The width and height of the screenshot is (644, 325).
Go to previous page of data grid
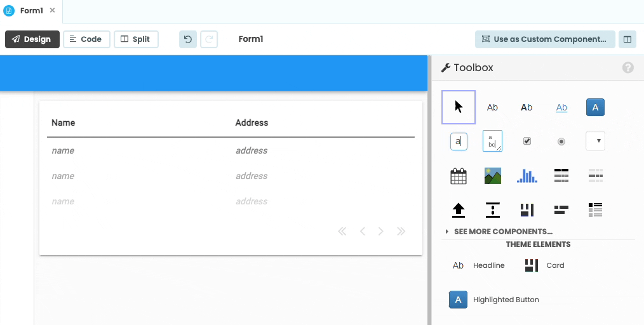362,232
